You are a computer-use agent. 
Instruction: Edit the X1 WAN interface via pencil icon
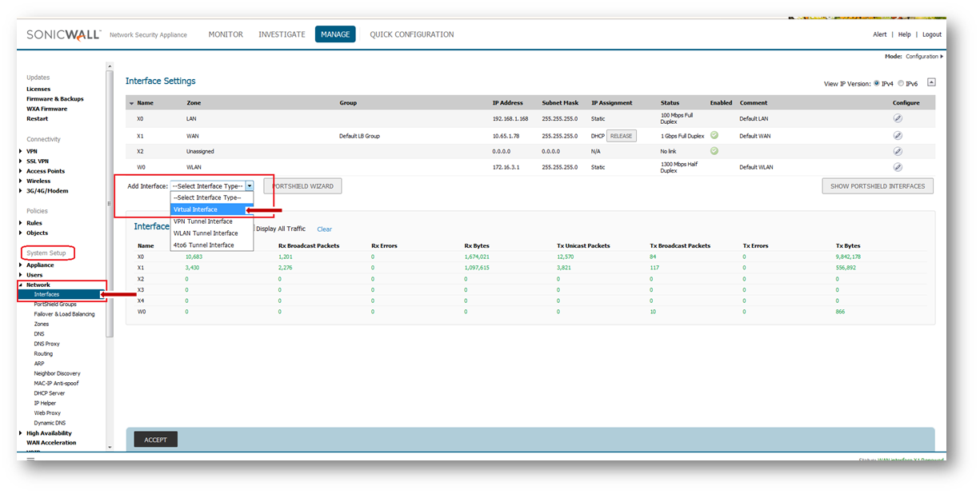point(897,136)
